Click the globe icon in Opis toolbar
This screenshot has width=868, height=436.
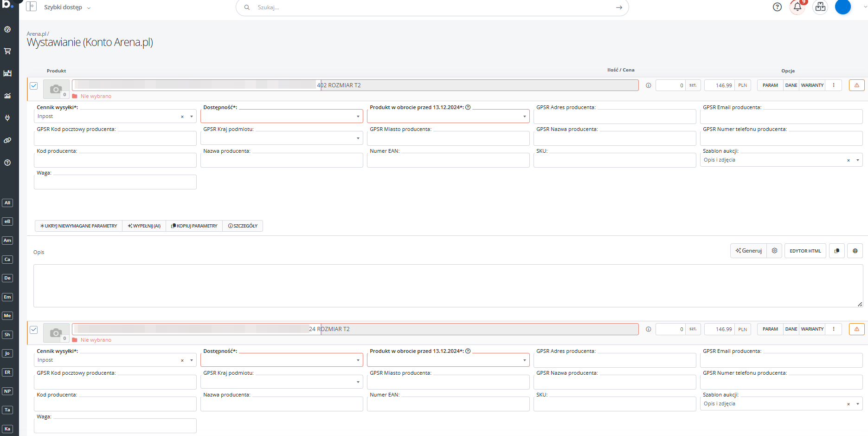pos(855,251)
